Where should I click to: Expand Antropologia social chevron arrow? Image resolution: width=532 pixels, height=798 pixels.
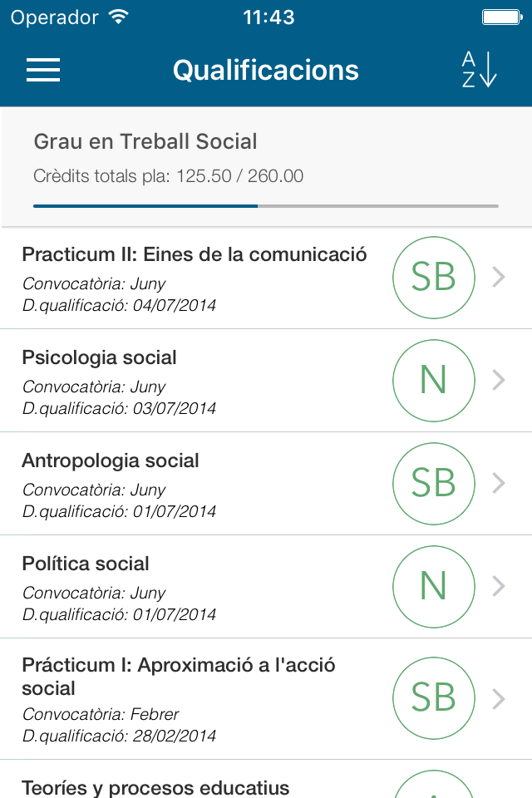point(499,484)
